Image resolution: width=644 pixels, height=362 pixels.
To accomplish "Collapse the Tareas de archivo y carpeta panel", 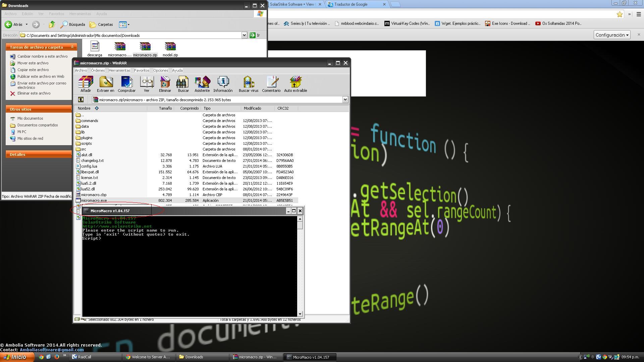I will 72,47.
